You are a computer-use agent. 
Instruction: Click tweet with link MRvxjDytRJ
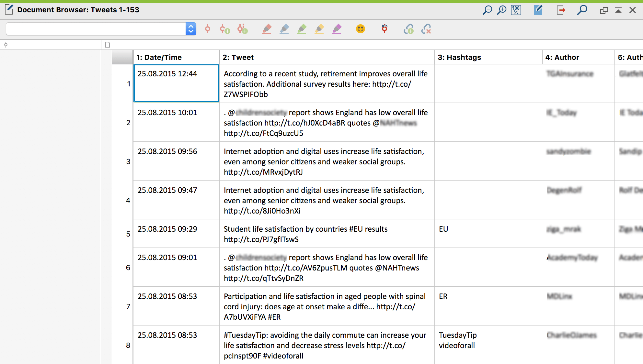pos(327,161)
